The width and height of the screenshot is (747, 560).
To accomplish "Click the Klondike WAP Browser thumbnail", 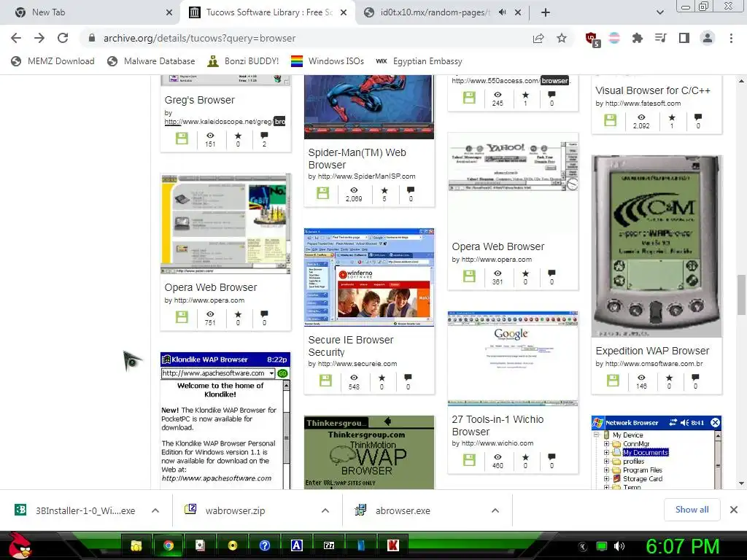I will [225, 421].
